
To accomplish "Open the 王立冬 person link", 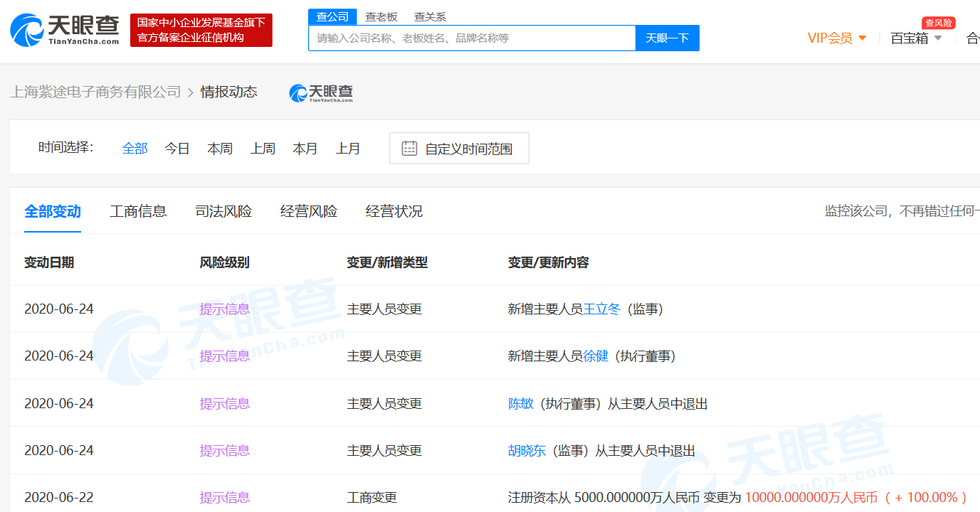I will click(602, 309).
